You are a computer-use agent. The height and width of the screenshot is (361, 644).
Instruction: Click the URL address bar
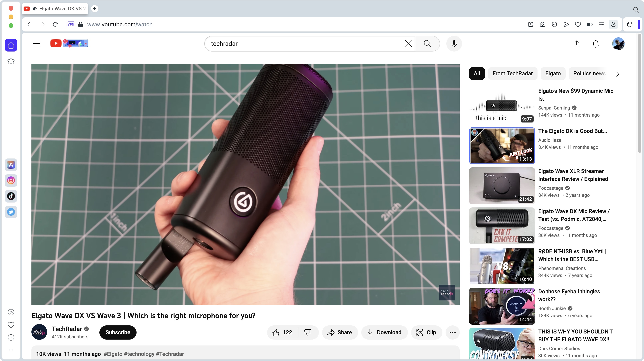[300, 24]
